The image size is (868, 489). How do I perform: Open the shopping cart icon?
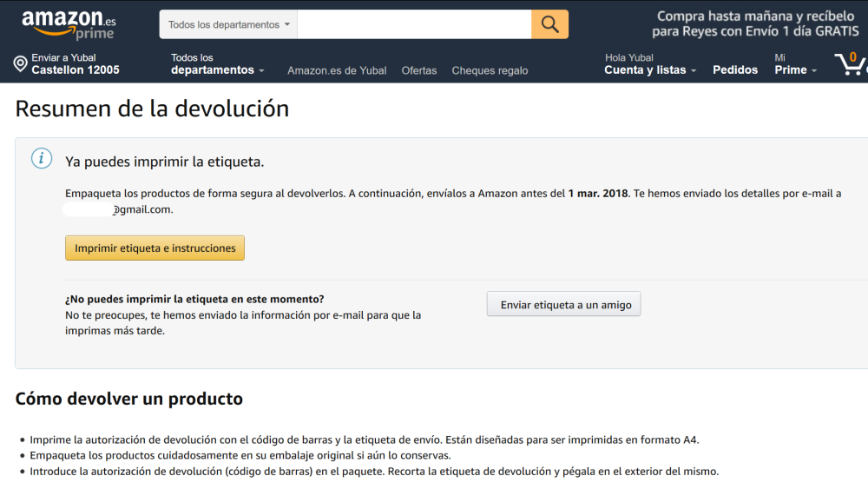850,64
